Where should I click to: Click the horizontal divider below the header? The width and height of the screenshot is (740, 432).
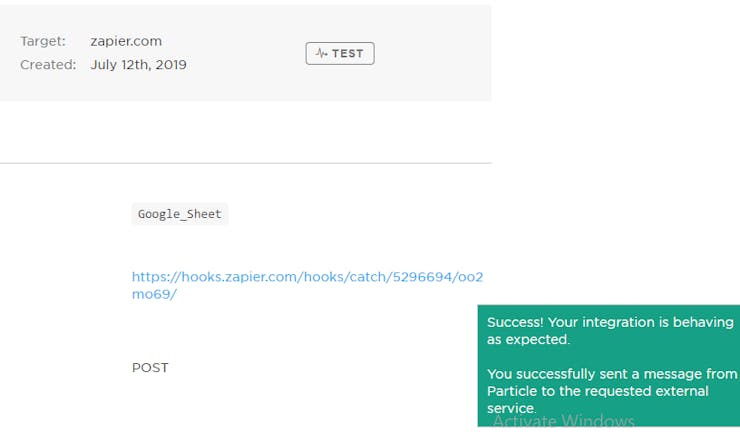click(245, 163)
